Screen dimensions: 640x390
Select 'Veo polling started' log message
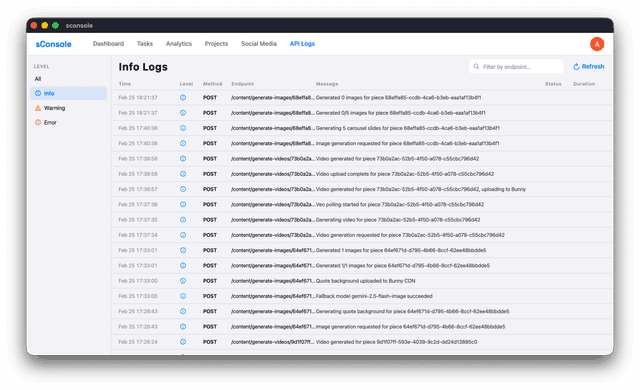tap(400, 204)
